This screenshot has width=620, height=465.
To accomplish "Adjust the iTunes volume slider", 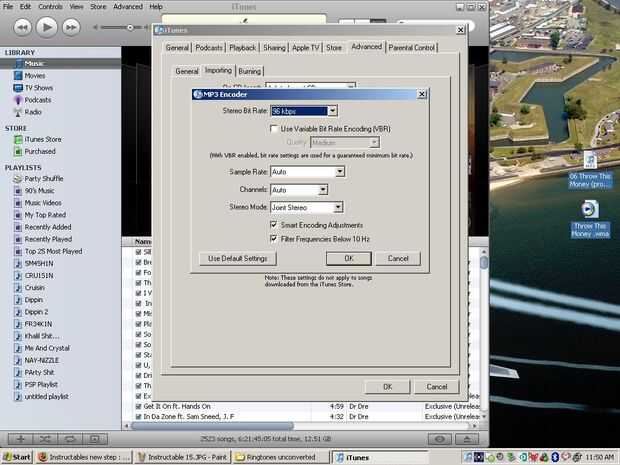I will [x=130, y=27].
